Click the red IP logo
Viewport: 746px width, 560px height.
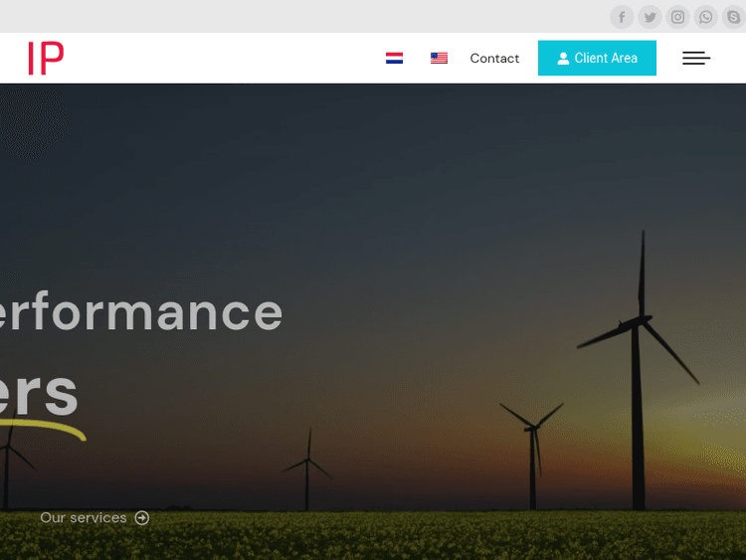(x=46, y=59)
